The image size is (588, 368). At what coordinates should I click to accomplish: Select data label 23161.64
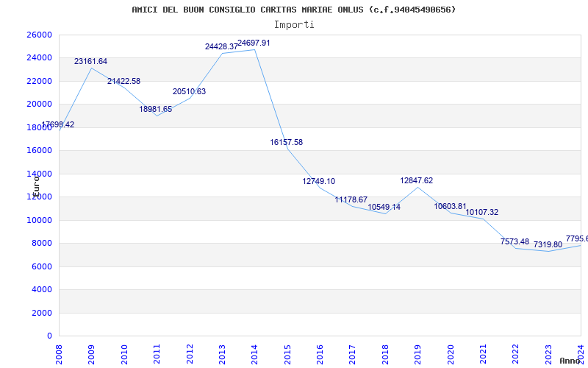90,61
